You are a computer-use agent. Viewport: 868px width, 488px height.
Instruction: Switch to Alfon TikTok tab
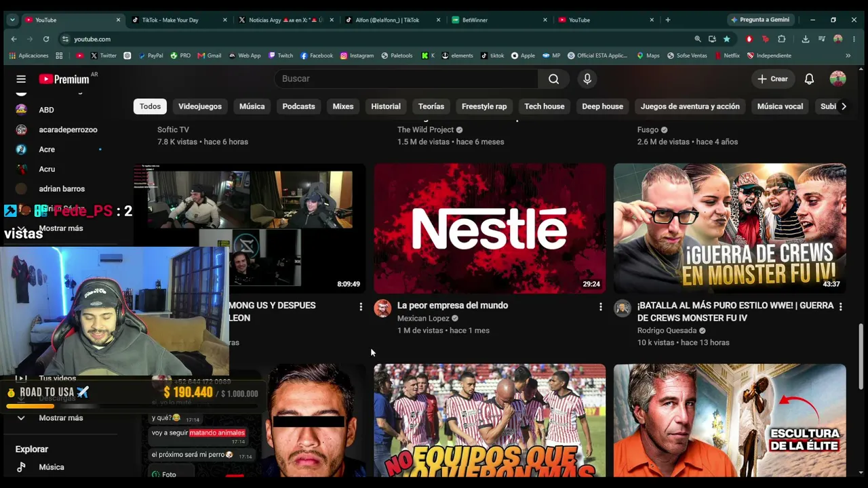(x=392, y=20)
